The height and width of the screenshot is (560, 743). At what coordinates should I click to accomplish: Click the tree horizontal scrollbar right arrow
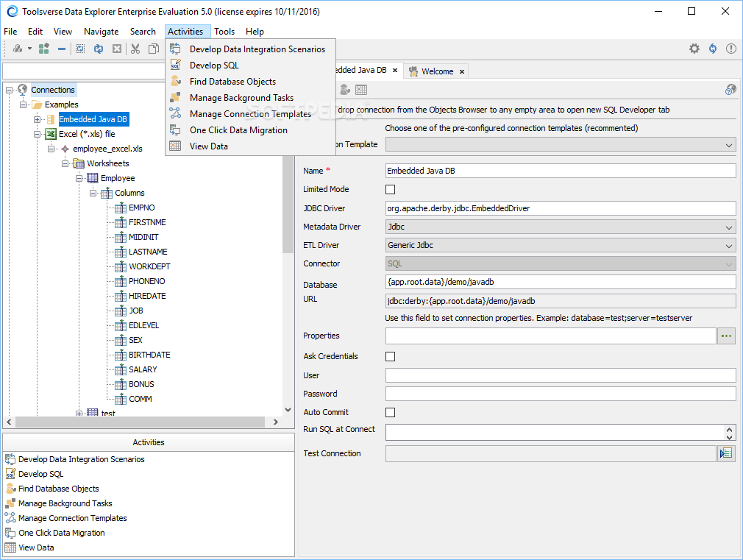pyautogui.click(x=275, y=422)
